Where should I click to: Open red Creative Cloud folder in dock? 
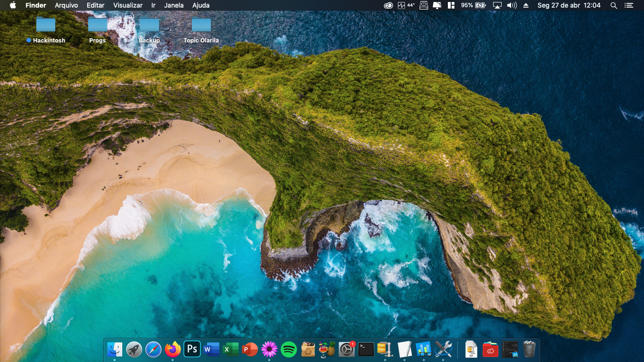coord(491,349)
